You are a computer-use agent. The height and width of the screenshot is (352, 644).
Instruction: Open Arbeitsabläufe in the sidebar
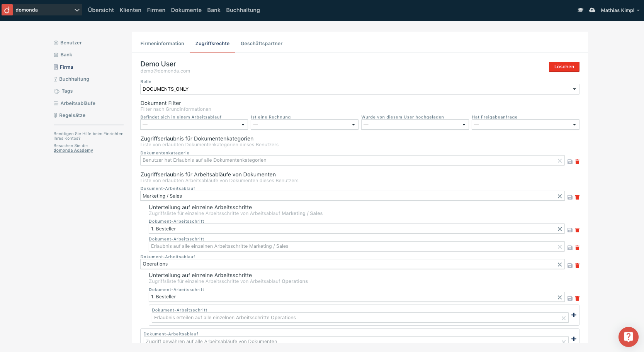[78, 103]
